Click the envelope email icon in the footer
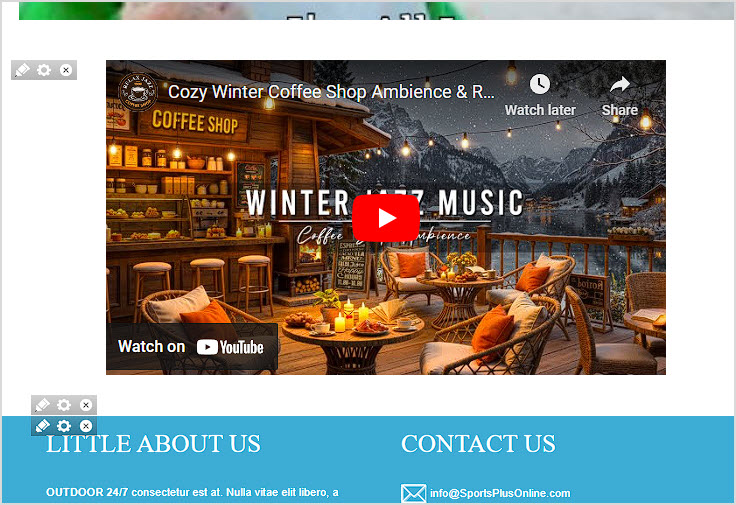 pos(414,493)
